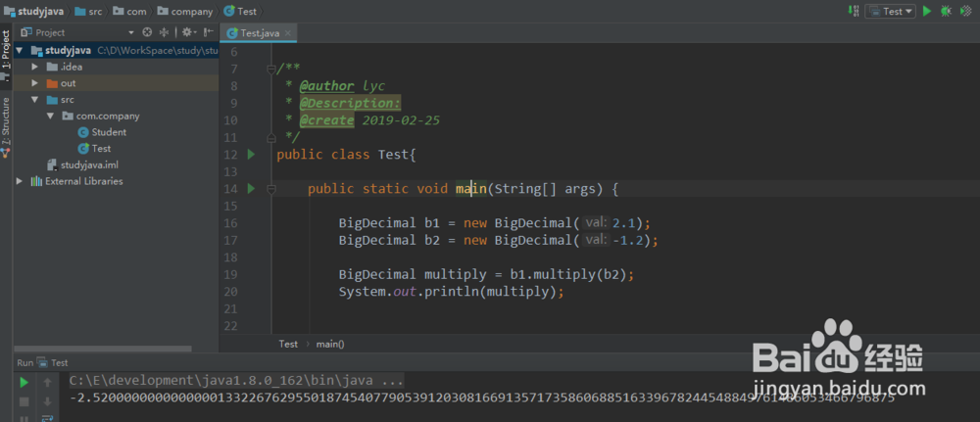Stop the process in Run panel
This screenshot has width=980, height=422.
click(x=24, y=401)
